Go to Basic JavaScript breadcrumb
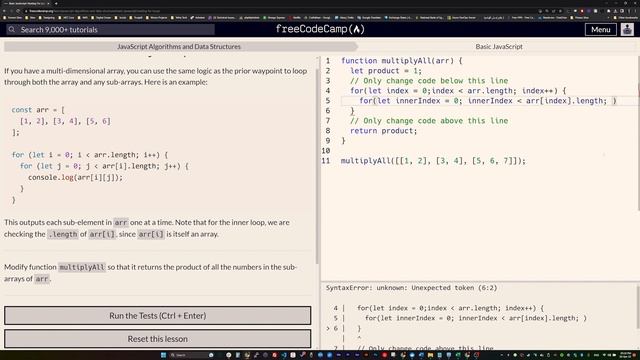The image size is (640, 360). coord(499,47)
